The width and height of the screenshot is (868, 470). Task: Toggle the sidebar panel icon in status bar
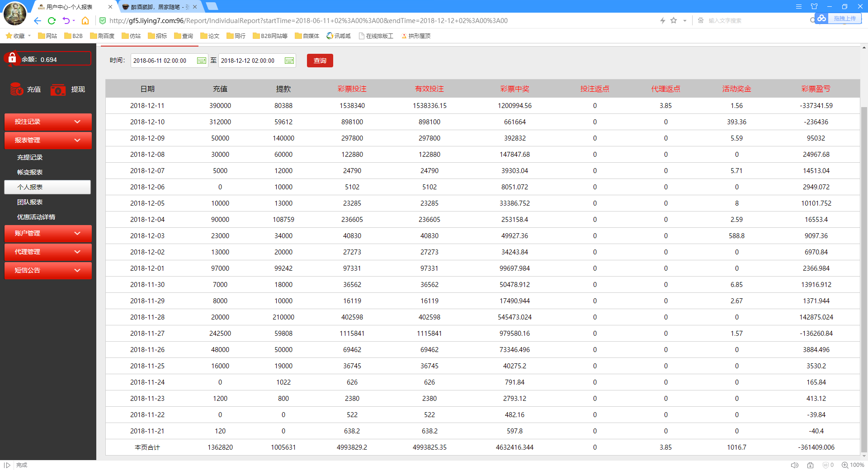(x=7, y=465)
